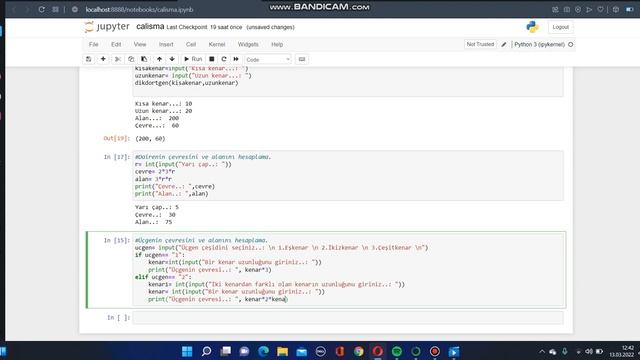Open Spotify from taskbar
This screenshot has width=640, height=360.
click(x=397, y=351)
